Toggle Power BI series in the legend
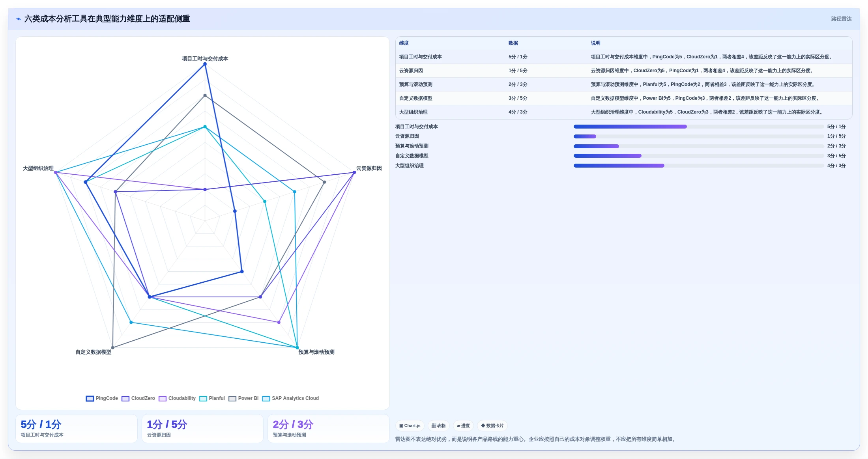This screenshot has height=459, width=868. click(x=243, y=398)
